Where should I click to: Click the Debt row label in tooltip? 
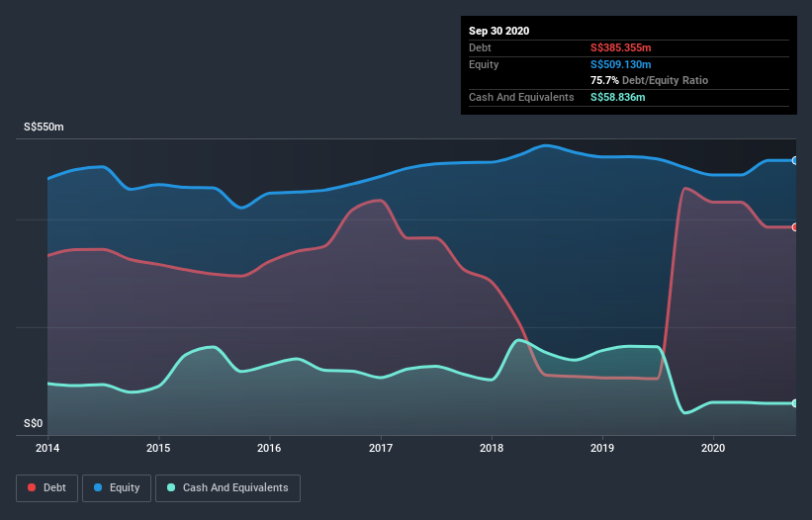coord(480,47)
